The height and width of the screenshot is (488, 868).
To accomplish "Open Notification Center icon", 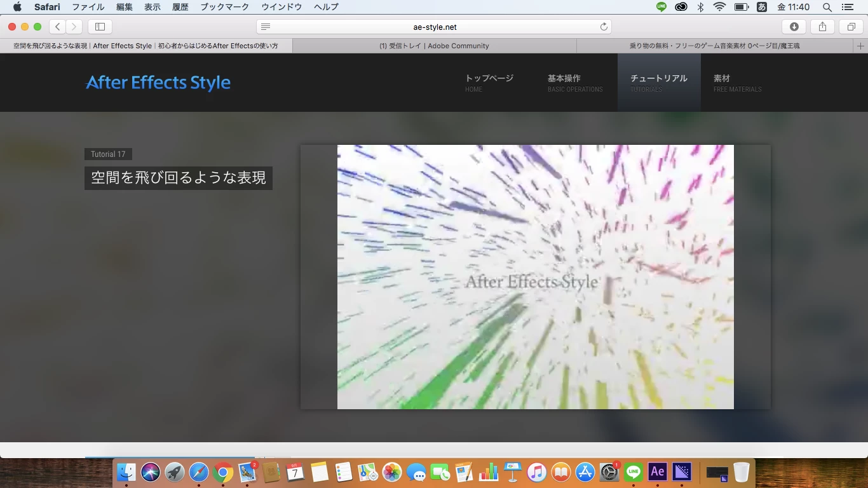I will point(846,7).
